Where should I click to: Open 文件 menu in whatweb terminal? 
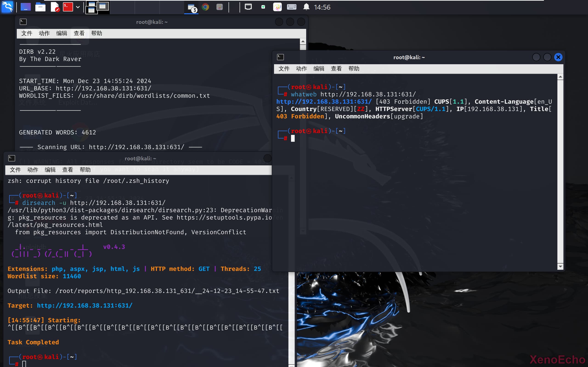pos(284,69)
